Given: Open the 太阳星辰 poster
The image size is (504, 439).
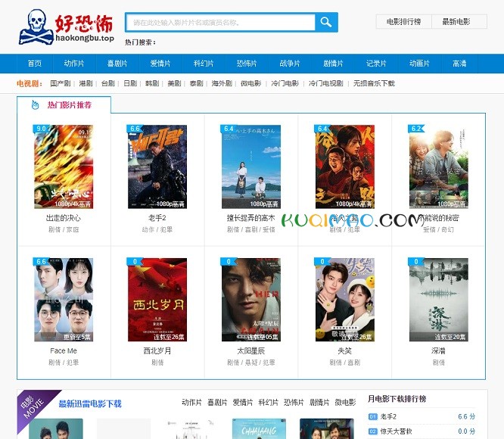Looking at the screenshot, I should (251, 300).
